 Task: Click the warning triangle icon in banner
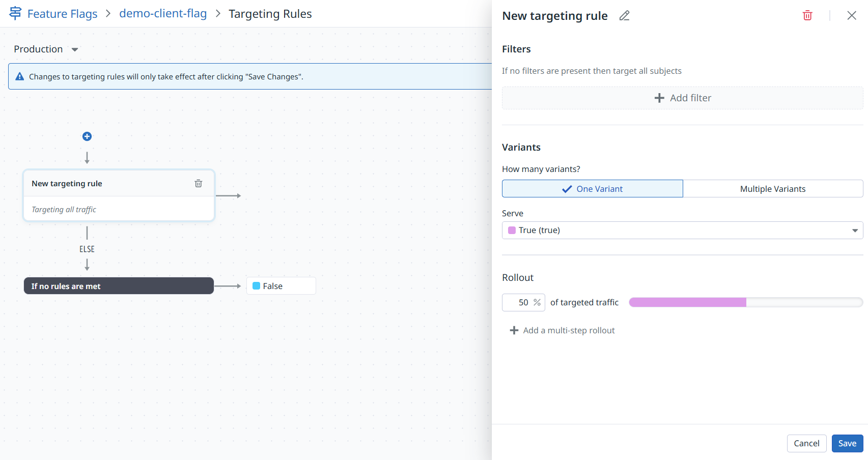click(x=20, y=77)
